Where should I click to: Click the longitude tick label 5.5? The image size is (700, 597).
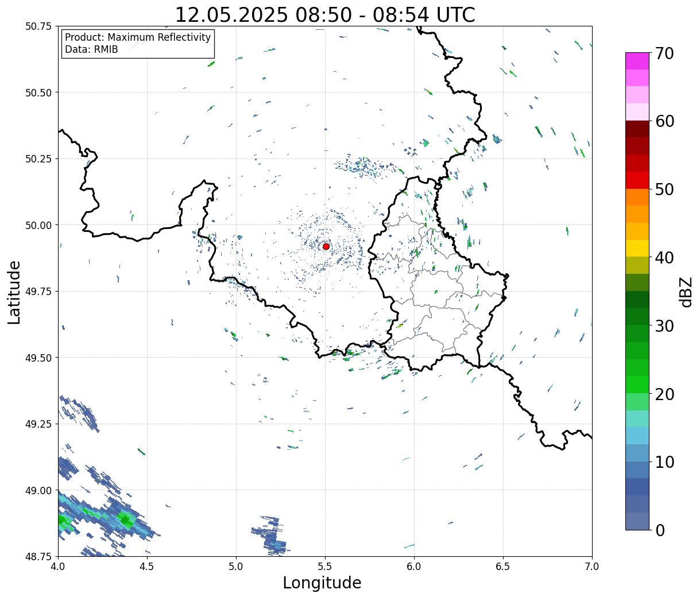pyautogui.click(x=325, y=567)
